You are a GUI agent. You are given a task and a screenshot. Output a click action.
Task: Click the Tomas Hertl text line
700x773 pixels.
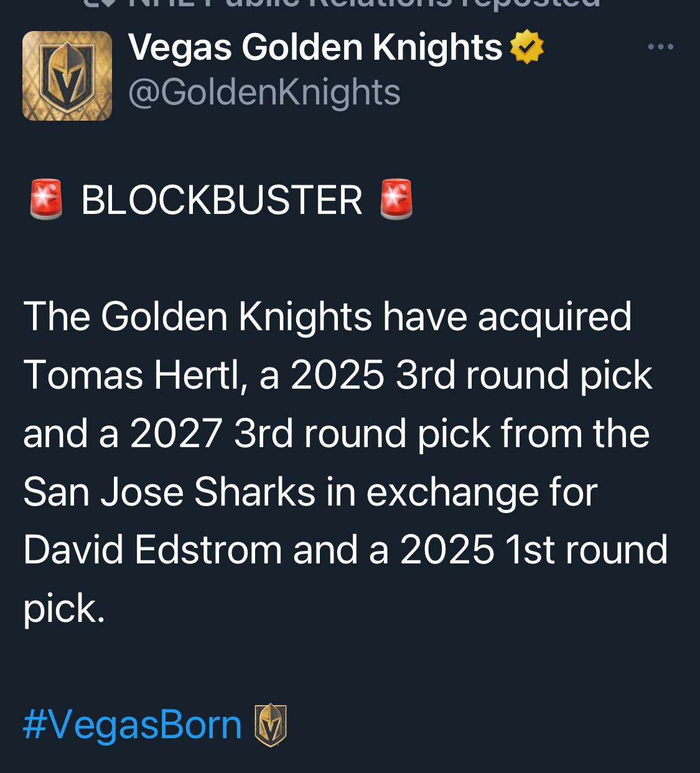[x=338, y=375]
